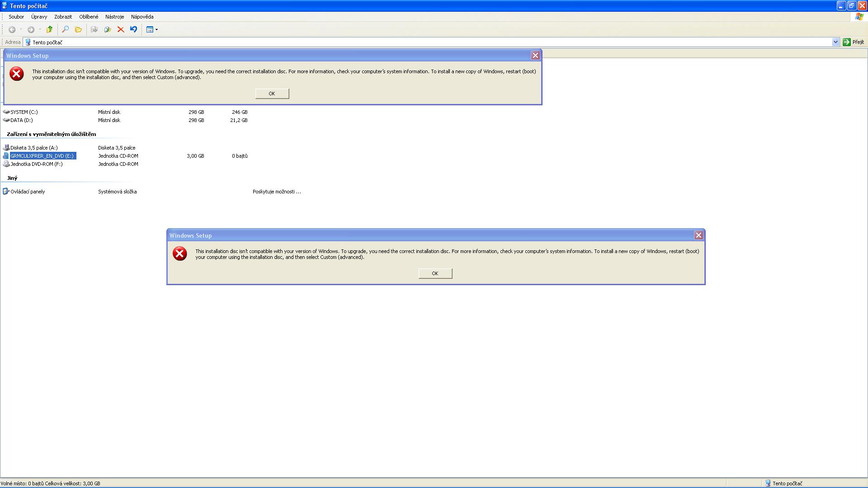Select Disketa 3,5 palce (A:) drive
Viewport: 868px width, 488px height.
[34, 148]
